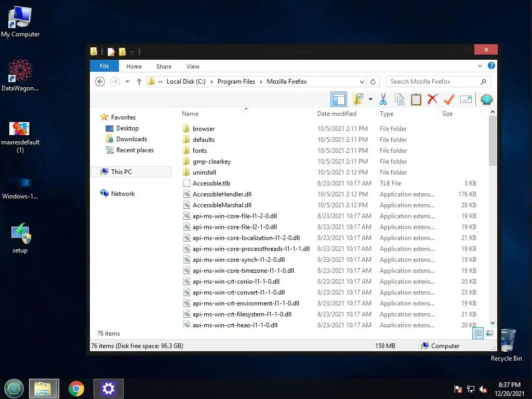Click the New folder icon in title bar

coord(122,52)
